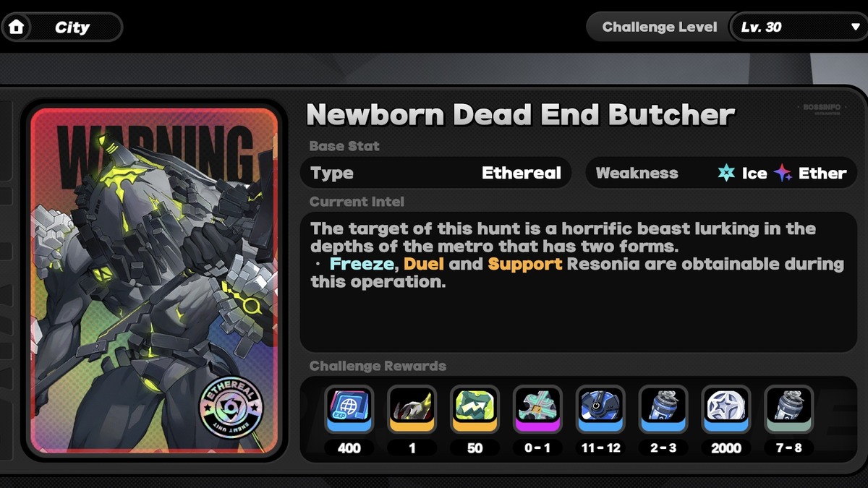868x488 pixels.
Task: Click the Ether weakness sparkle icon
Action: coord(783,173)
